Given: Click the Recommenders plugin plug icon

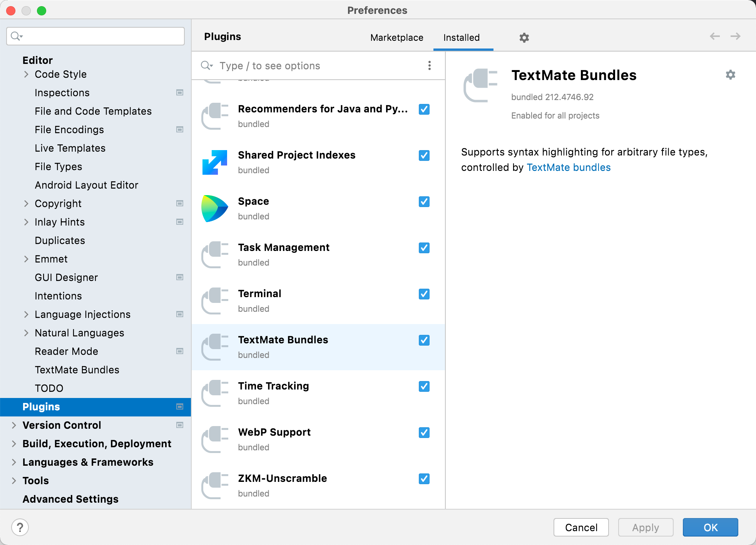Looking at the screenshot, I should pos(215,116).
